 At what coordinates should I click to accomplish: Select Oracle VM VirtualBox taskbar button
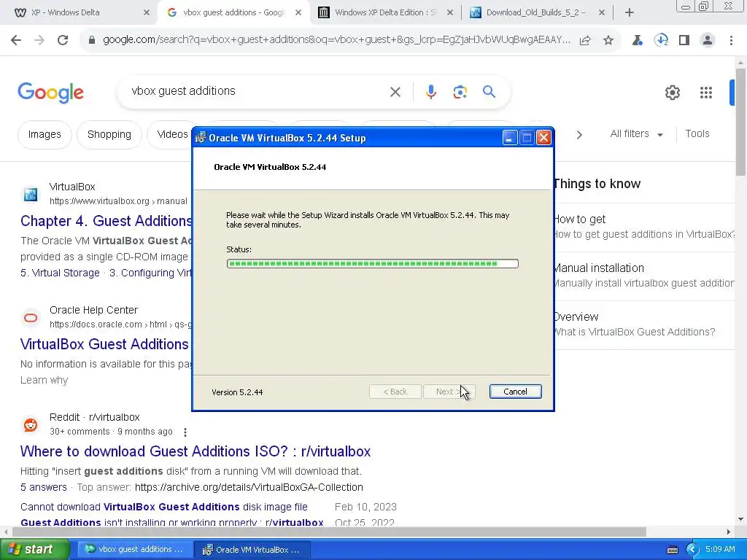click(252, 550)
